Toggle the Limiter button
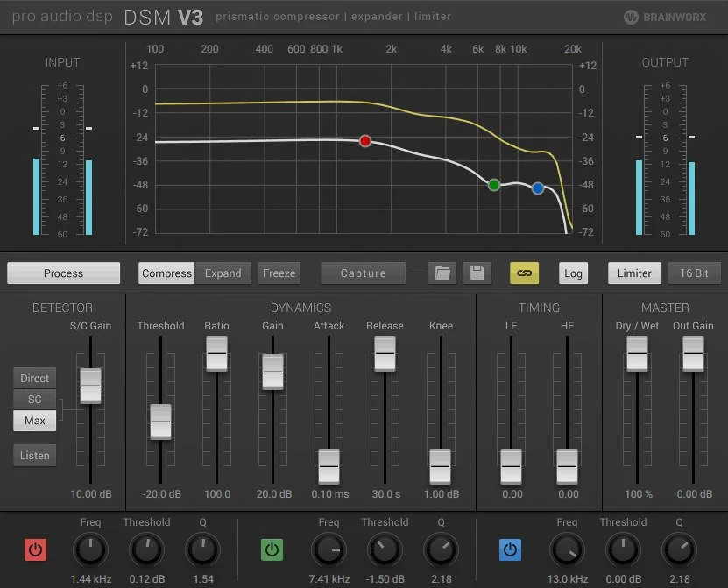 click(634, 273)
